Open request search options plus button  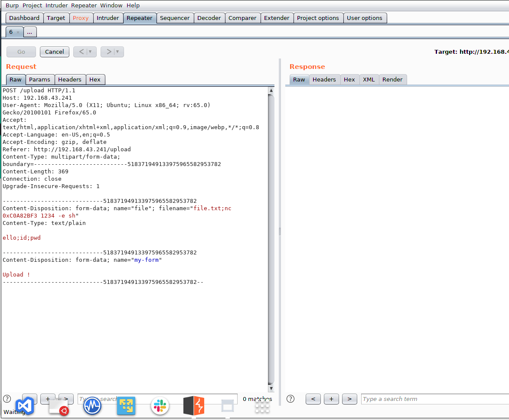pos(48,399)
